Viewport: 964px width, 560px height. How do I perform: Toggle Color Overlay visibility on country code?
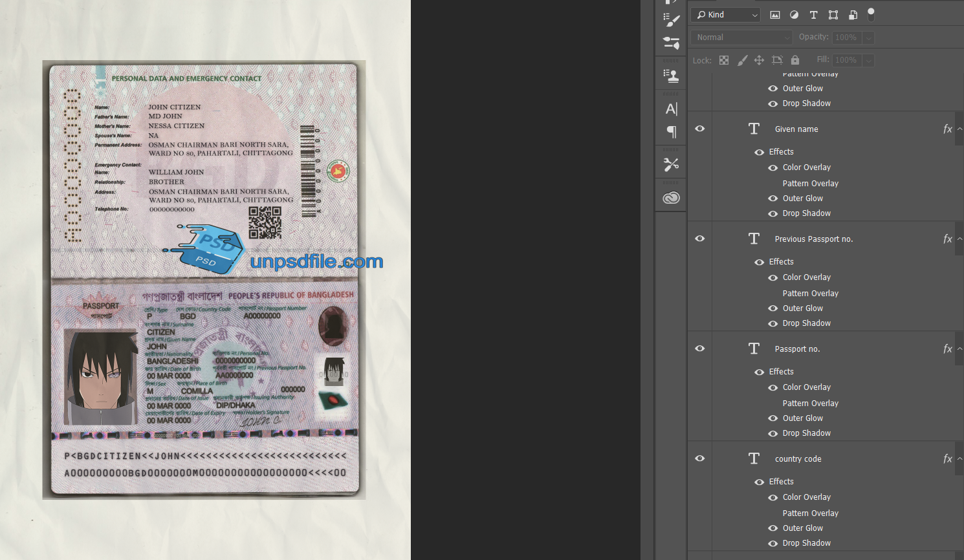pos(773,497)
